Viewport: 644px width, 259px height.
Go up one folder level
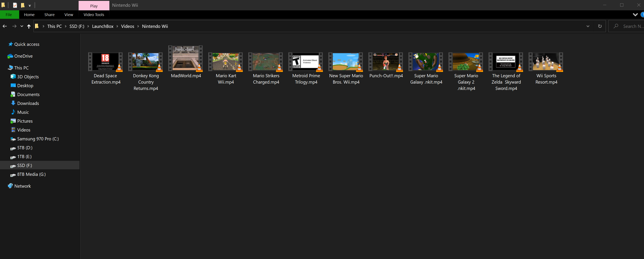[x=29, y=26]
